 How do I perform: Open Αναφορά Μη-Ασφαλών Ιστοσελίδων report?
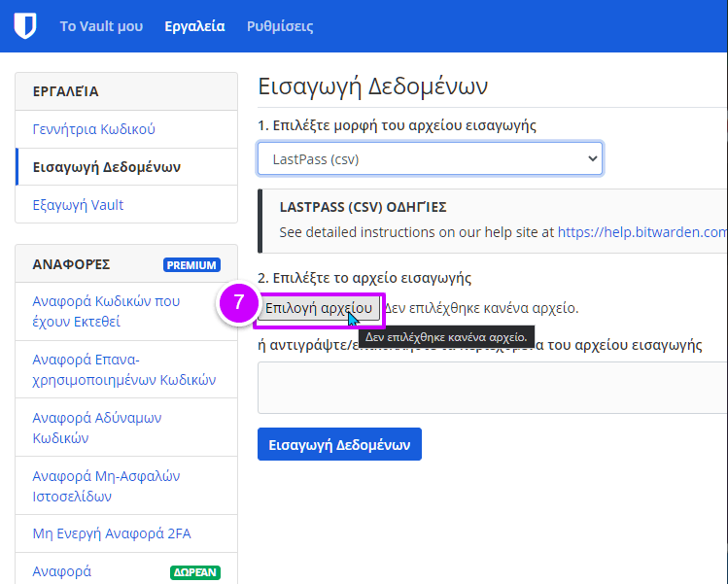tap(126, 486)
